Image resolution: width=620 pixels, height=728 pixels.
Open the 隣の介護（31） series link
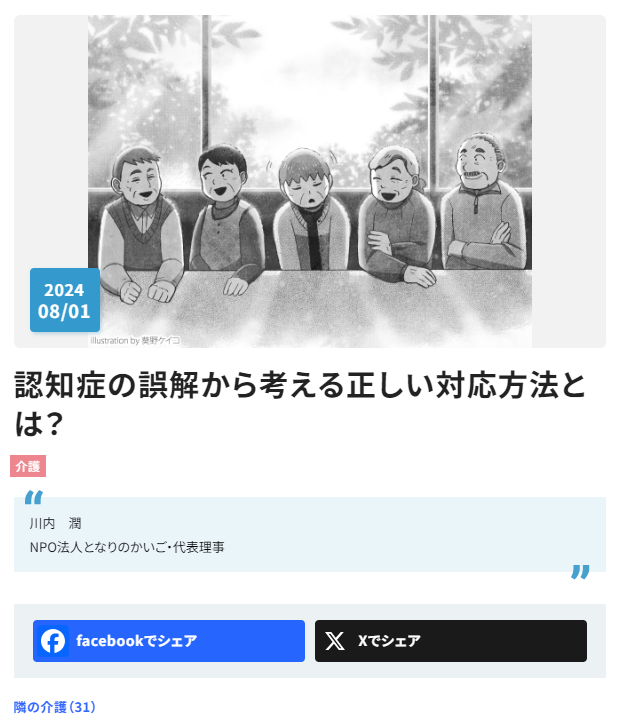click(55, 707)
